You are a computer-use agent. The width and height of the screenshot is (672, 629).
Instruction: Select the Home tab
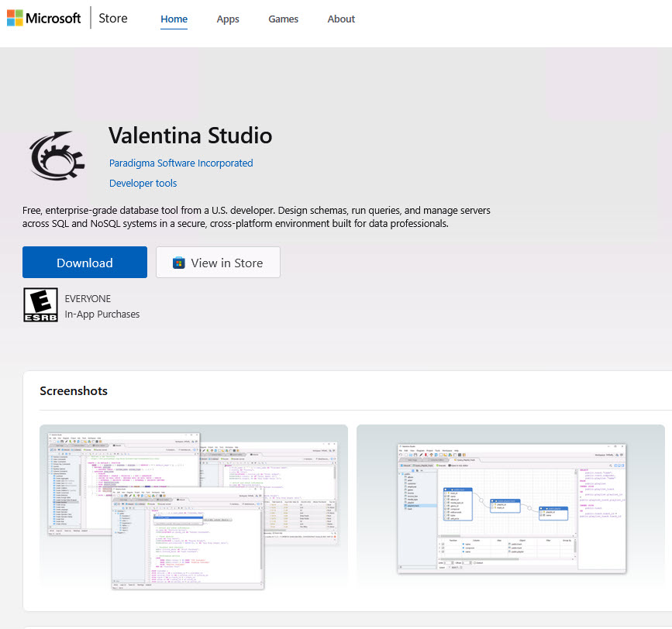(174, 19)
